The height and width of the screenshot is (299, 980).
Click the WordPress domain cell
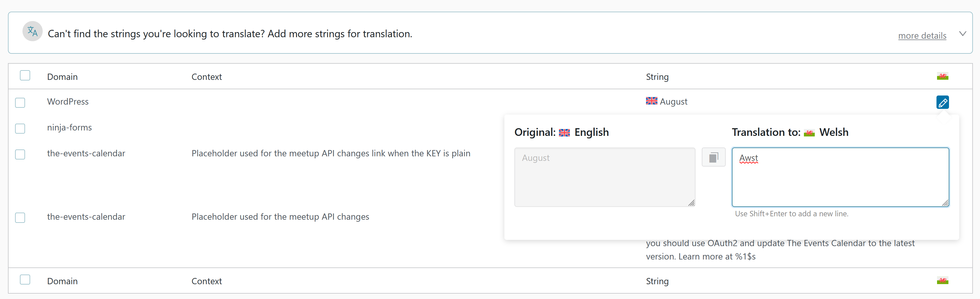[x=68, y=101]
